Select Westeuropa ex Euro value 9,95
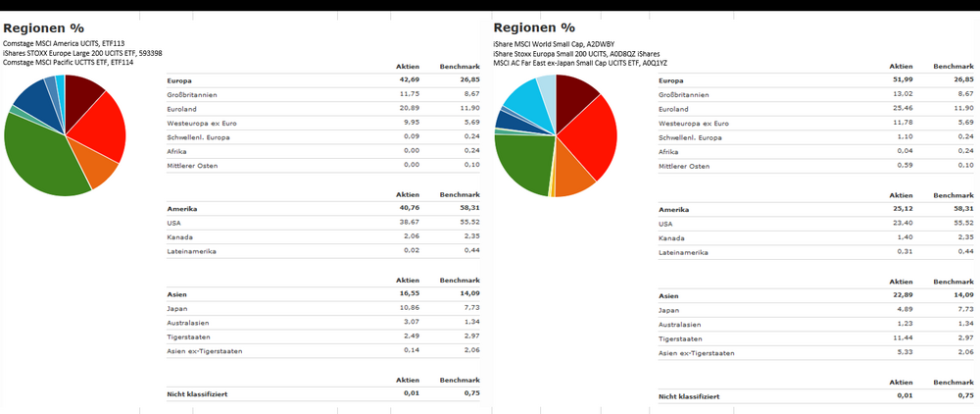 pyautogui.click(x=412, y=123)
